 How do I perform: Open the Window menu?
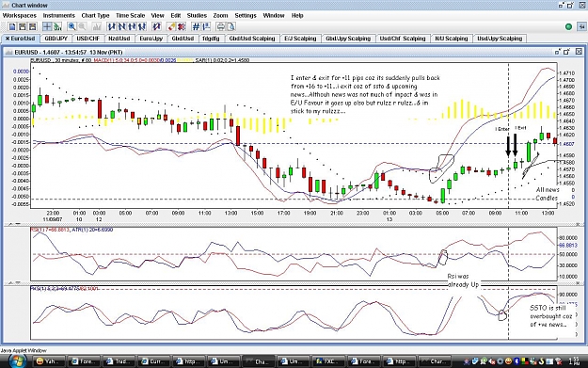click(x=274, y=15)
